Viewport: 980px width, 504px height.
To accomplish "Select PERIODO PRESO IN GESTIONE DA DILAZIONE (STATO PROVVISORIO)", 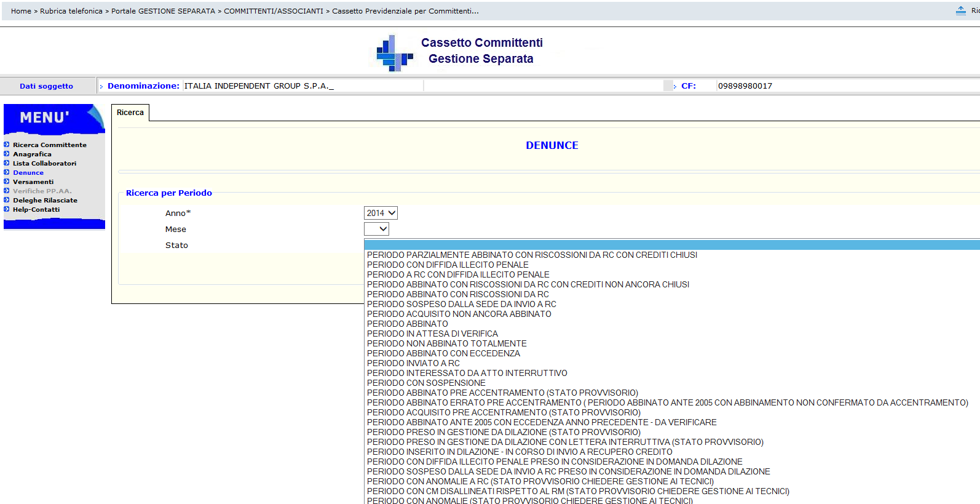I will tap(672, 432).
